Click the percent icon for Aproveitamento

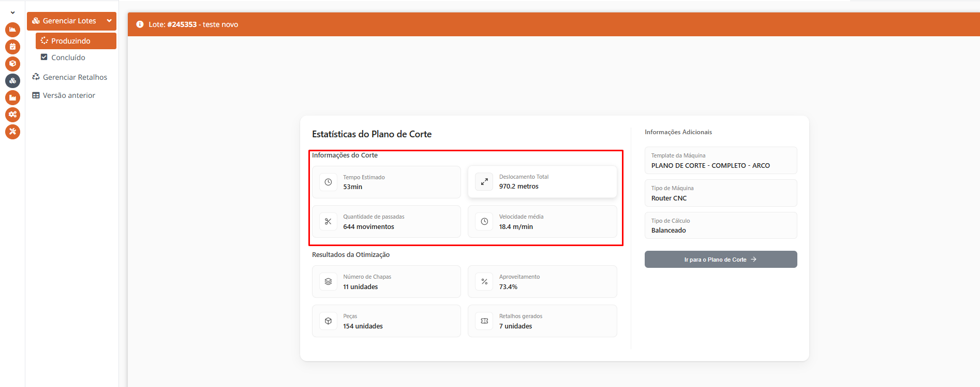click(x=484, y=282)
